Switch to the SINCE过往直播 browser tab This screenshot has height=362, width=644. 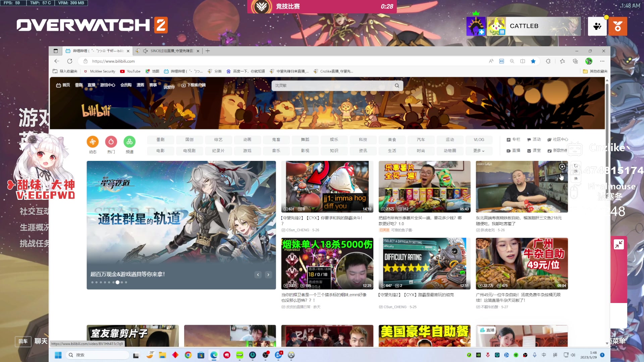pos(171,51)
